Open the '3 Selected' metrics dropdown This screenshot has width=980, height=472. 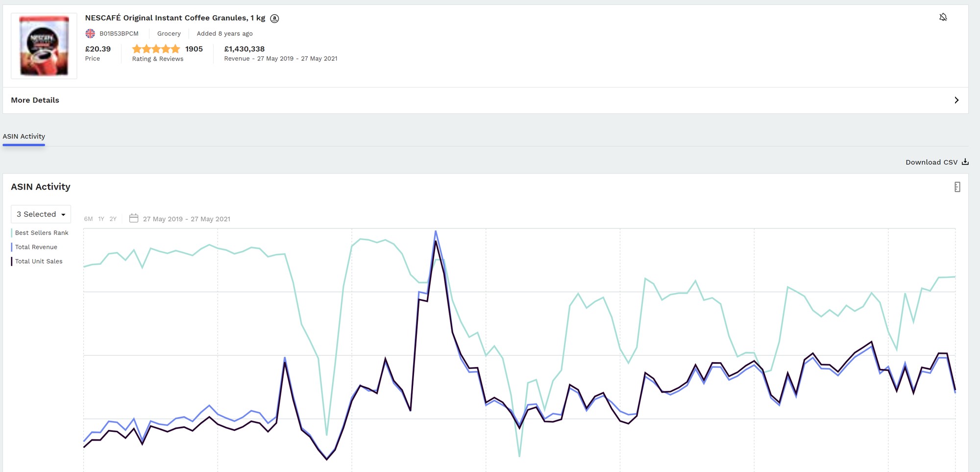click(41, 214)
